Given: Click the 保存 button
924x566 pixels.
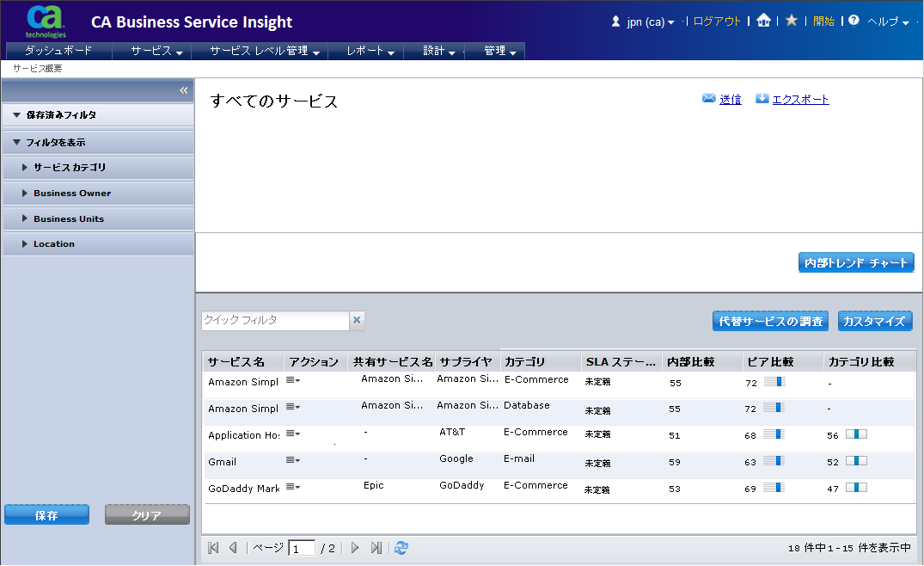Looking at the screenshot, I should pos(46,515).
